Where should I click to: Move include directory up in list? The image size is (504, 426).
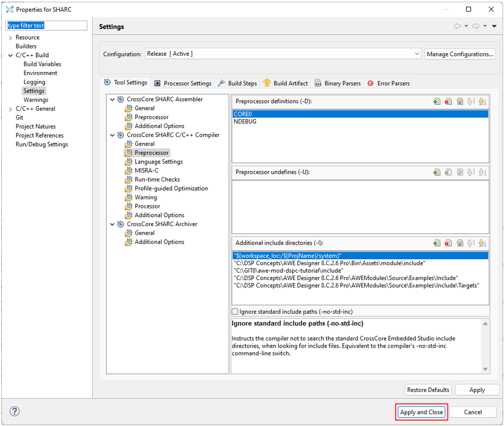(x=471, y=243)
